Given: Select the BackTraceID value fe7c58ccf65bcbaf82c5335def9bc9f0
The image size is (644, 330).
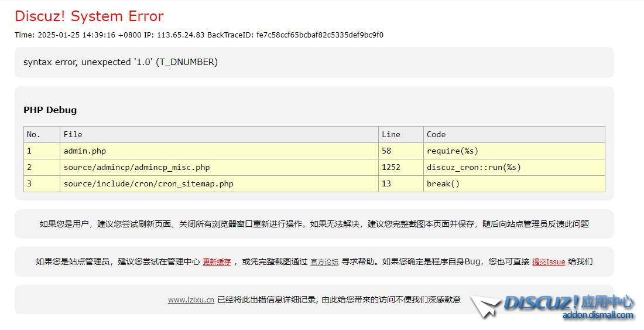Looking at the screenshot, I should (x=320, y=35).
